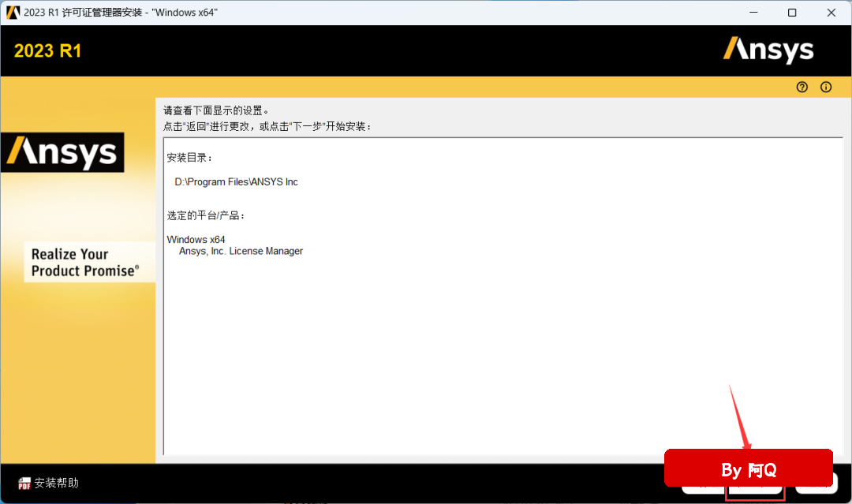Click the Realize Your Product Promise banner
The image size is (852, 504).
pyautogui.click(x=84, y=263)
